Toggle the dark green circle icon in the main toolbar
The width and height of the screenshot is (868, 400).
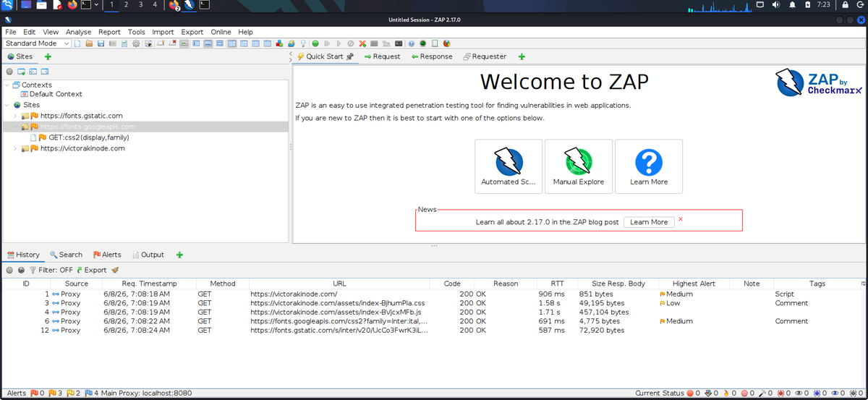point(423,43)
